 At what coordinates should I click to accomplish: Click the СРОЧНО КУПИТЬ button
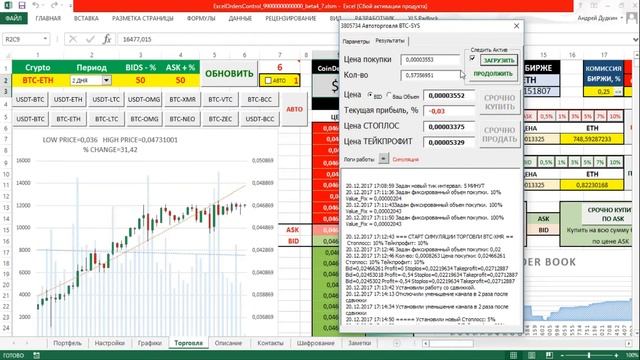pos(499,102)
